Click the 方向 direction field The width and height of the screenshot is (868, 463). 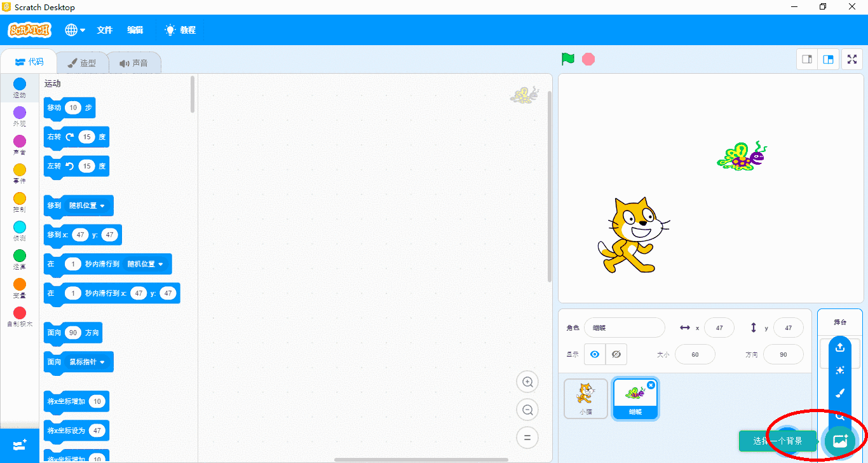[x=783, y=354]
